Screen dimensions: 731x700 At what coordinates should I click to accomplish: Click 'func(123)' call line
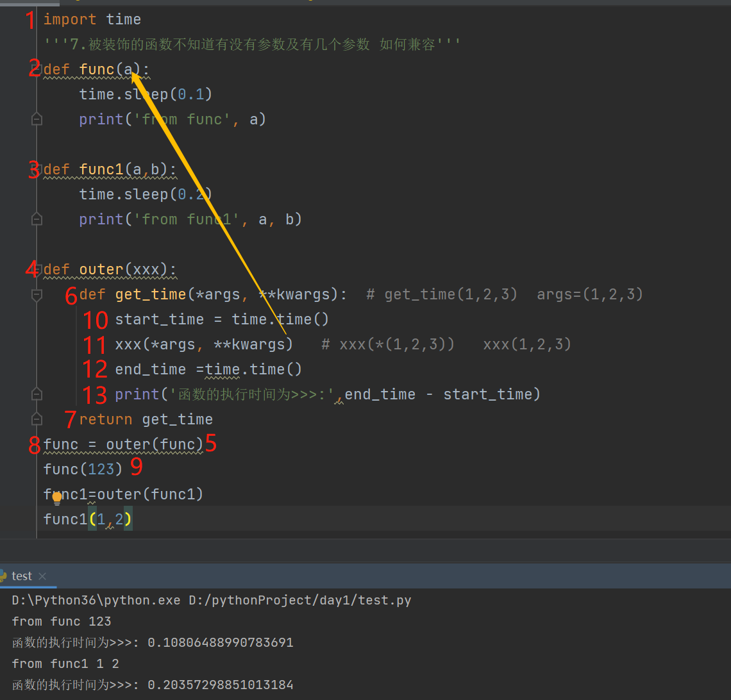tap(83, 469)
